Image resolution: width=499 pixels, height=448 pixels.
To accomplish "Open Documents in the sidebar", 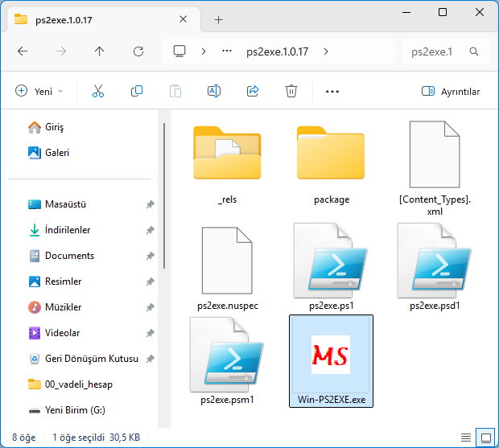I will pos(61,256).
